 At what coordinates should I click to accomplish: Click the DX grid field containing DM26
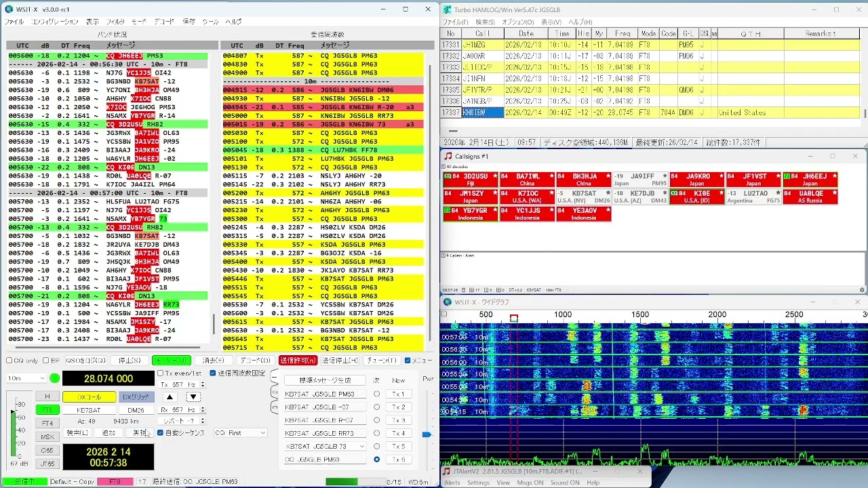[136, 410]
